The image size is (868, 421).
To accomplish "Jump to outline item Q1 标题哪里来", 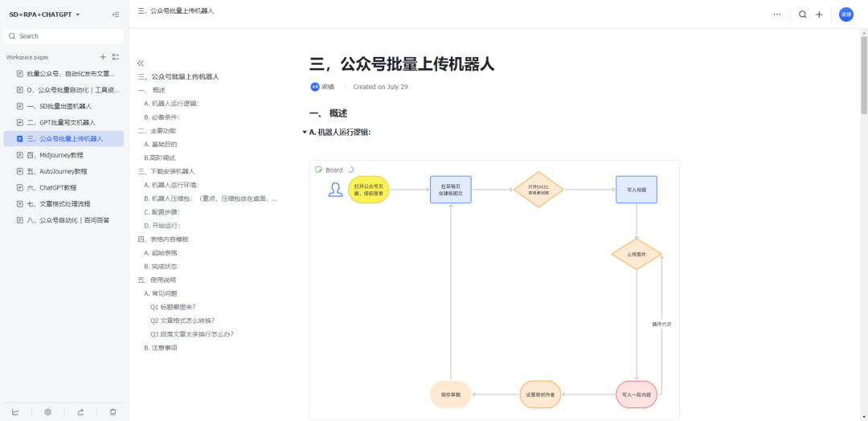I will [x=173, y=307].
